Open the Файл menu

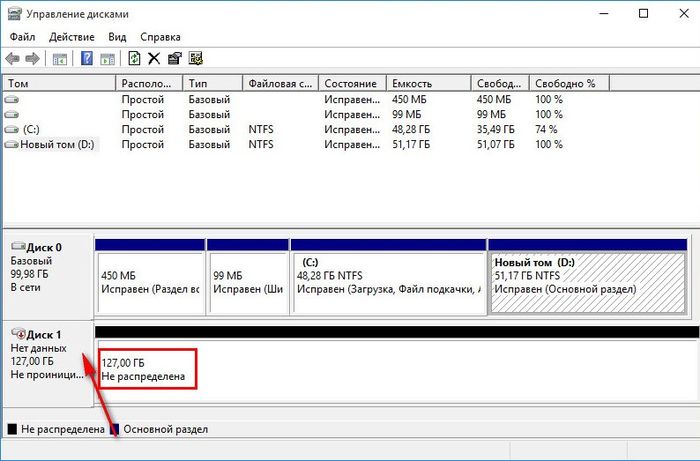click(x=22, y=37)
